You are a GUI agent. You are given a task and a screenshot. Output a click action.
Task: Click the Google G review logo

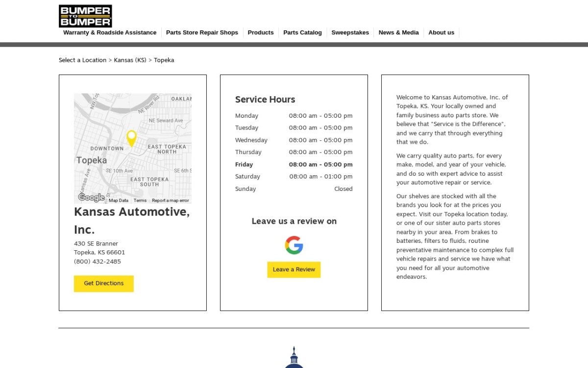tap(294, 245)
